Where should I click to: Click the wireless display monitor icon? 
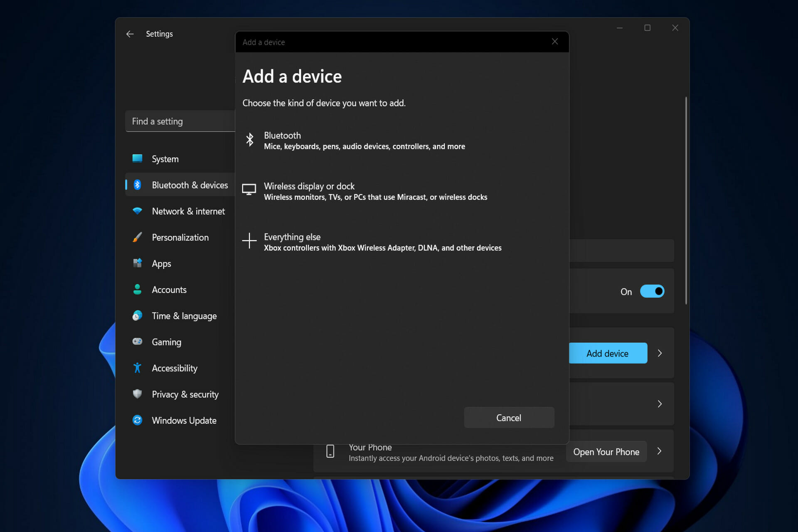click(x=249, y=190)
